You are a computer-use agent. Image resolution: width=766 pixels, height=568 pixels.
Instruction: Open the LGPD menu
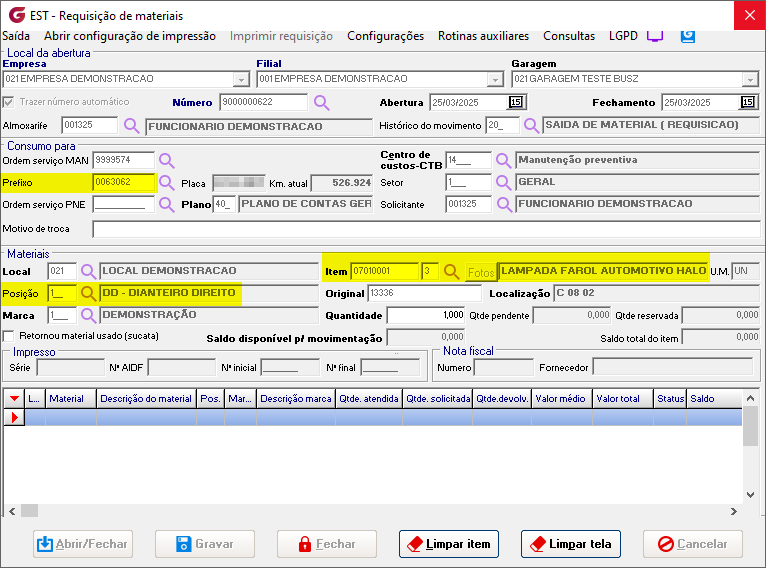pyautogui.click(x=623, y=36)
